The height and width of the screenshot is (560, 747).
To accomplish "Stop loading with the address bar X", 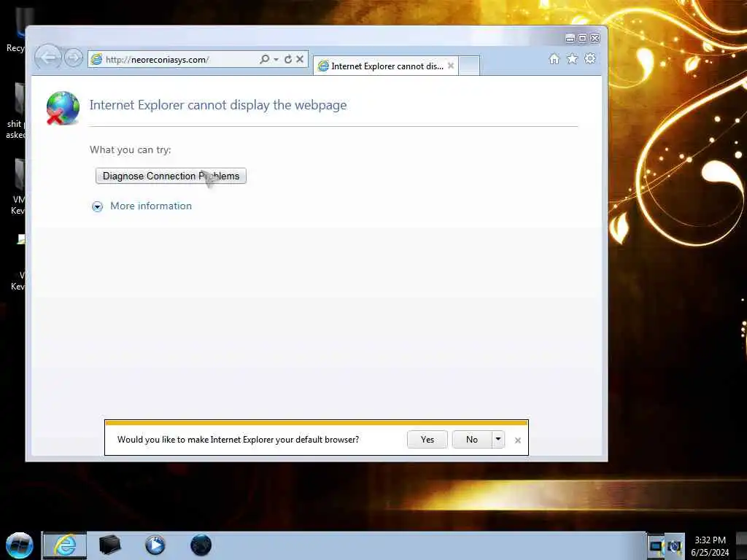I will click(300, 59).
